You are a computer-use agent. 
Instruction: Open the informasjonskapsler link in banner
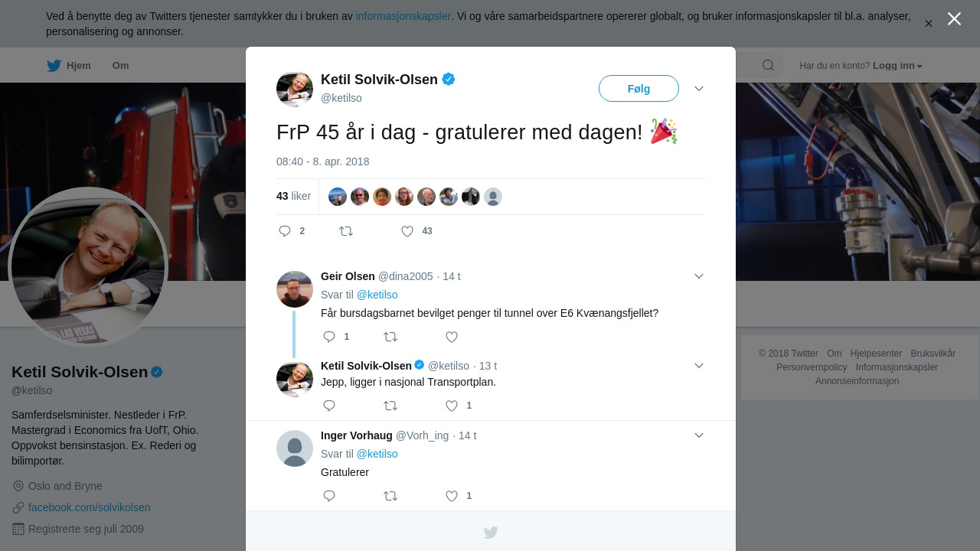[x=403, y=16]
